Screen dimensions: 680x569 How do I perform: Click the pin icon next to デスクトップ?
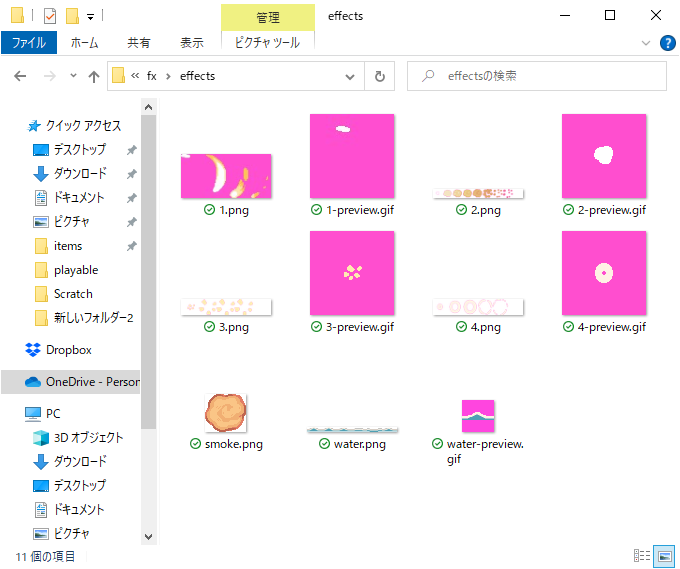coord(131,150)
